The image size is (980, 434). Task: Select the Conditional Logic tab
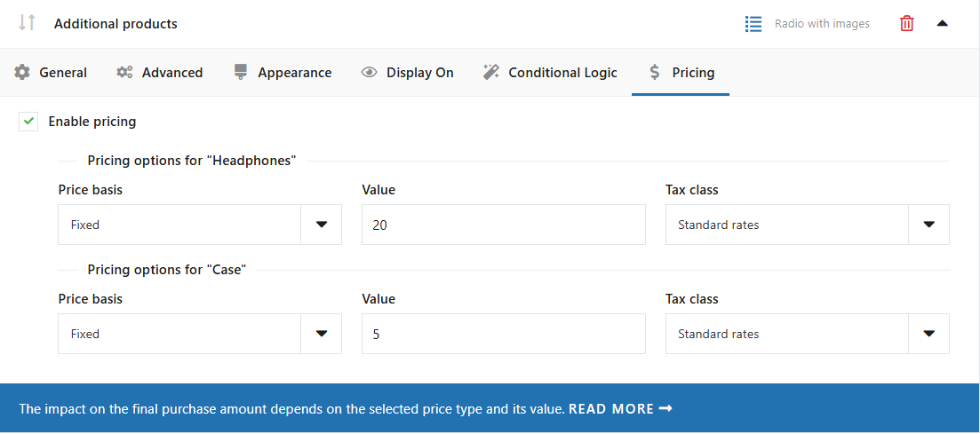point(550,73)
